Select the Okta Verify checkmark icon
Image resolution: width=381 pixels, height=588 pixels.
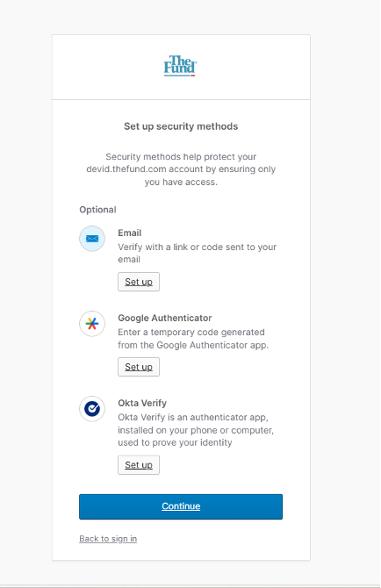[x=92, y=409]
